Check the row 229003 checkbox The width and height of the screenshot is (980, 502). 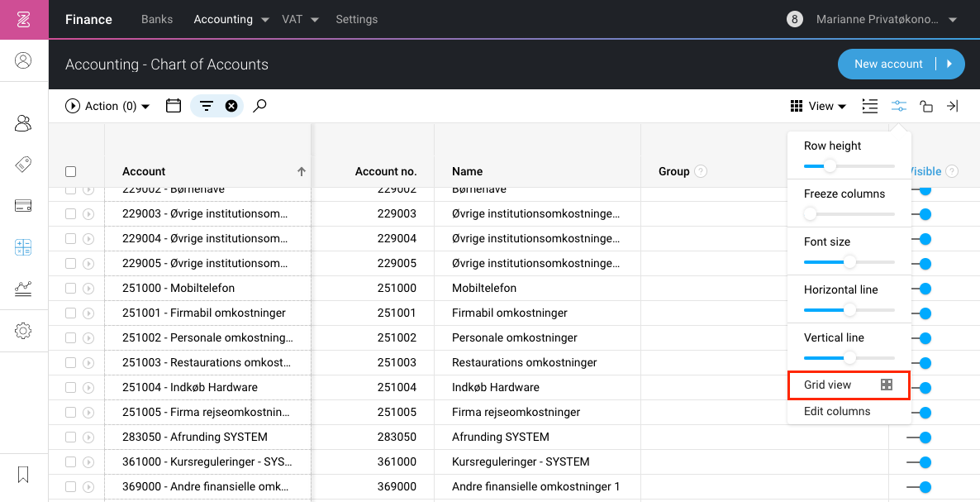coord(70,214)
